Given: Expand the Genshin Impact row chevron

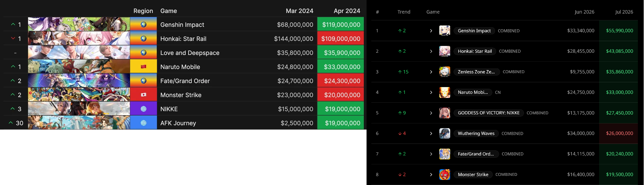Looking at the screenshot, I should click(431, 31).
